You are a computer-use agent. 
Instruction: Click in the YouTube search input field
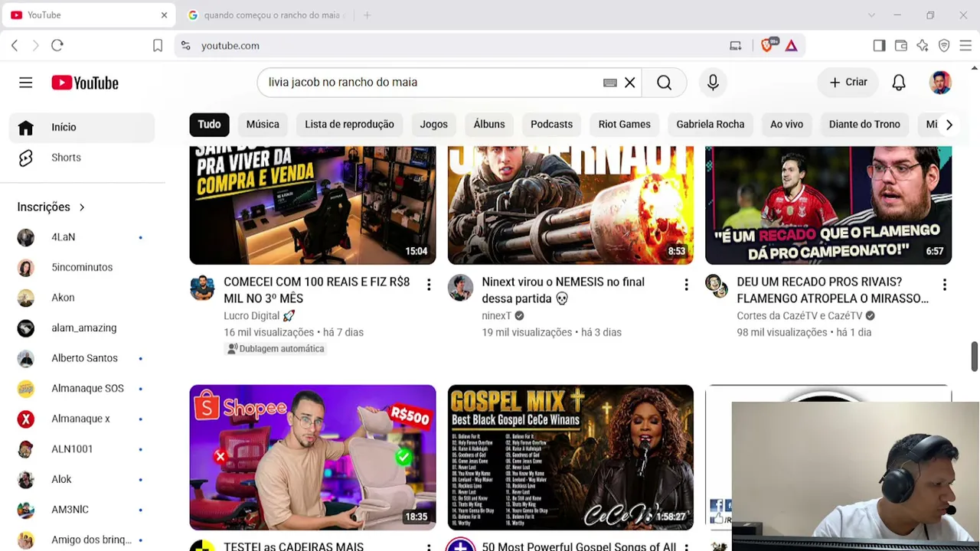tap(433, 83)
